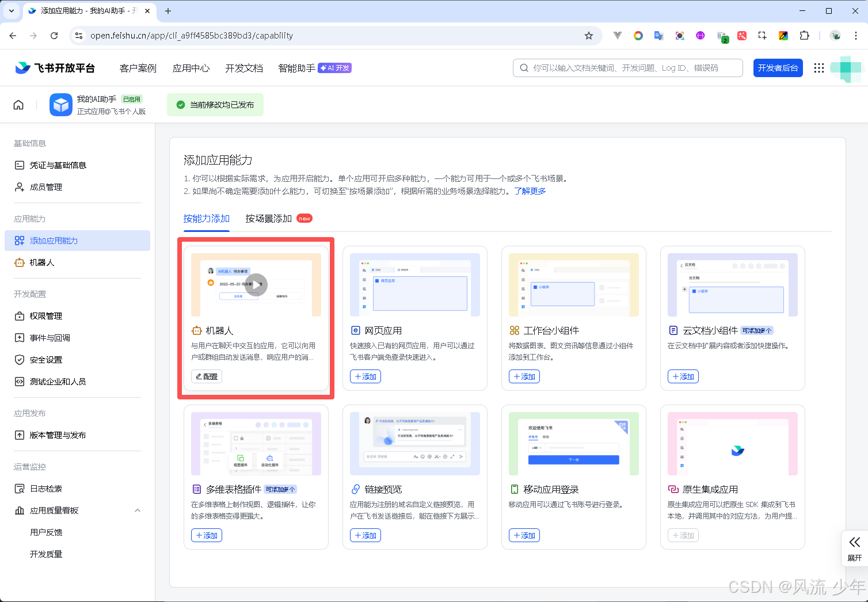Play the 机器人 demo video thumbnail
The height and width of the screenshot is (602, 868).
(x=256, y=284)
